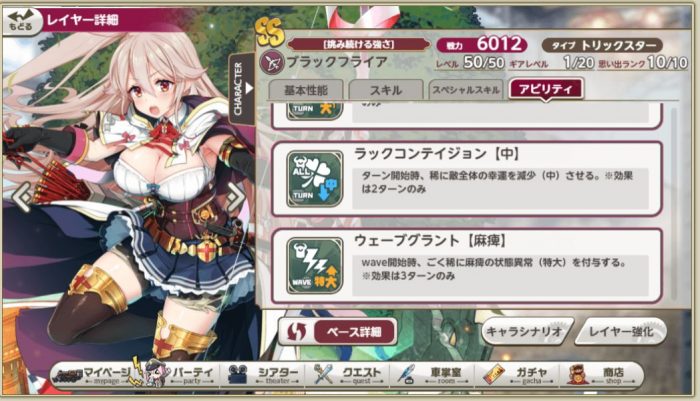Open the ガチャ ticket menu

pos(518,375)
